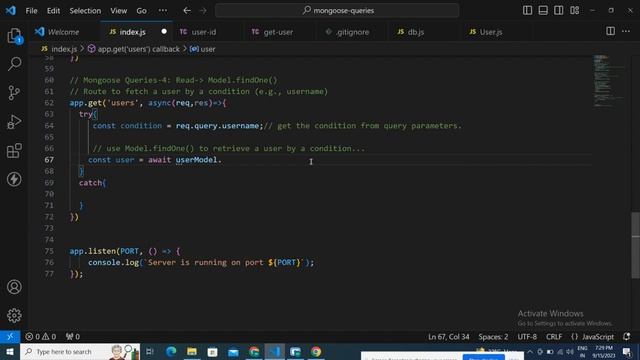Open notifications bell in status bar

[627, 337]
